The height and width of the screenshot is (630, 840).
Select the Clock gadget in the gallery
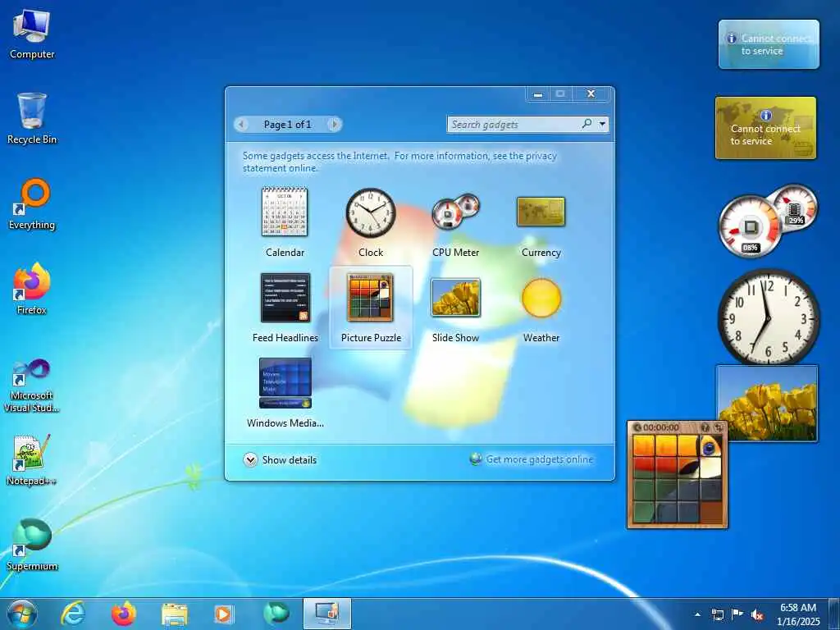tap(370, 221)
